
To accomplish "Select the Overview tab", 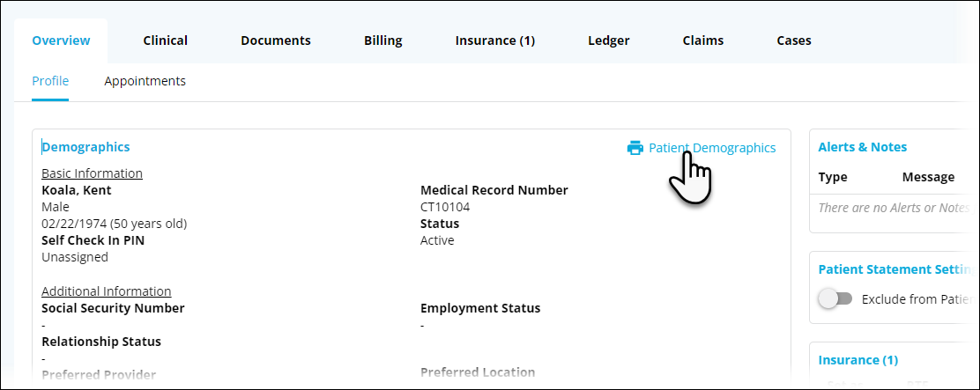I will click(x=61, y=40).
